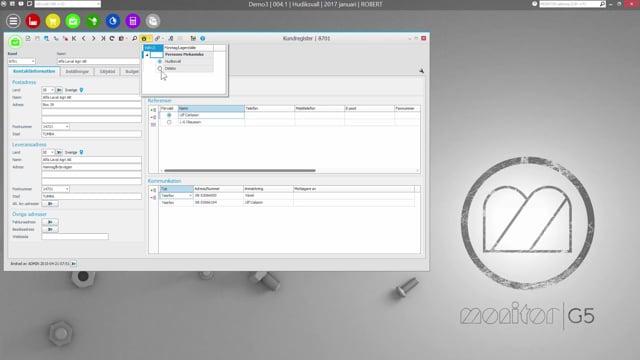Click the Anmärkning column header in Kommunikation
This screenshot has width=640, height=360.
[x=268, y=189]
